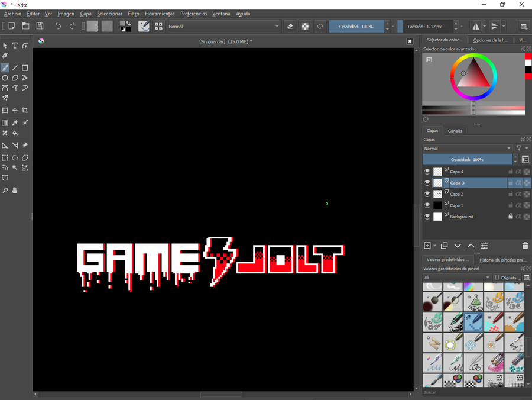Switch to Opciones de la herramienta tab
The width and height of the screenshot is (532, 400).
coord(490,40)
